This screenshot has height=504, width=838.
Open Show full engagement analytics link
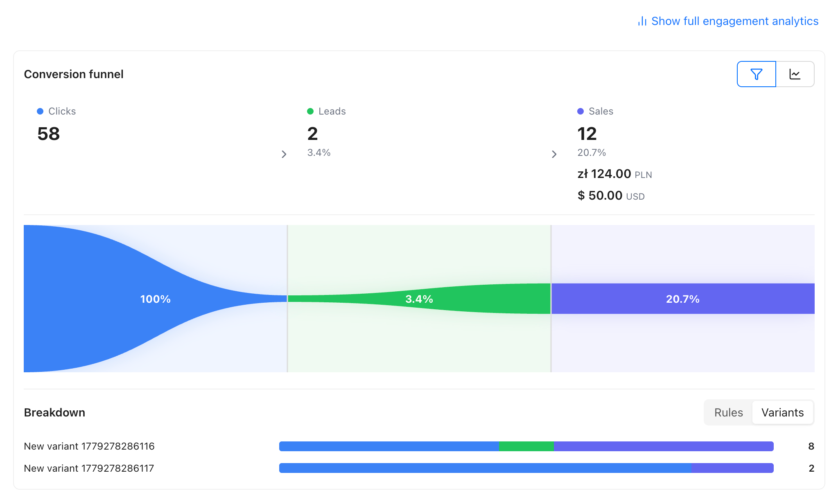728,21
